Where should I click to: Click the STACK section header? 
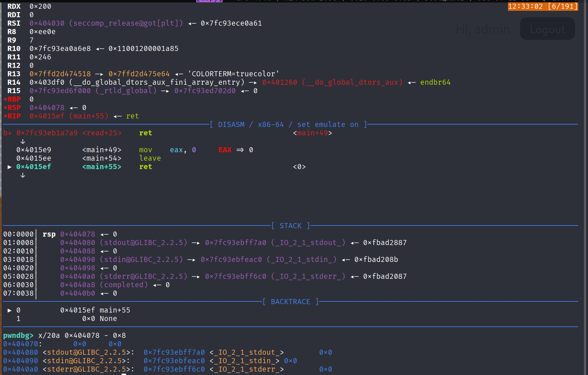coord(290,226)
